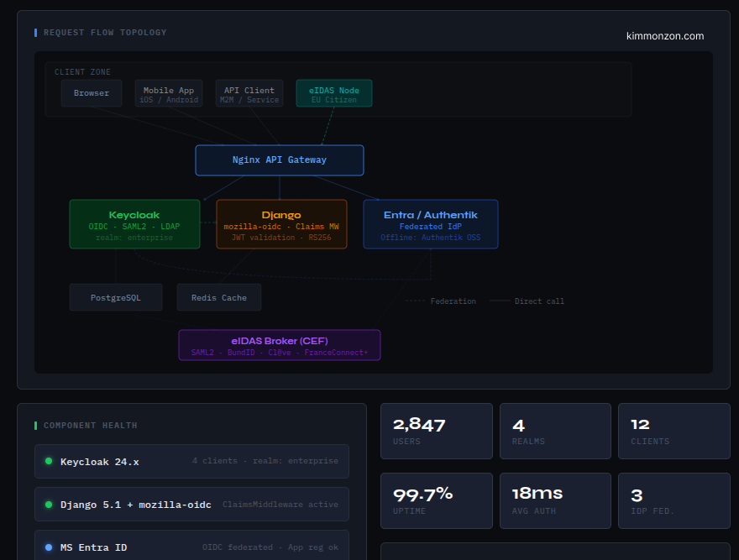Open the eIDAS Broker (CEF) node
Screen dimensions: 739x560
point(279,345)
